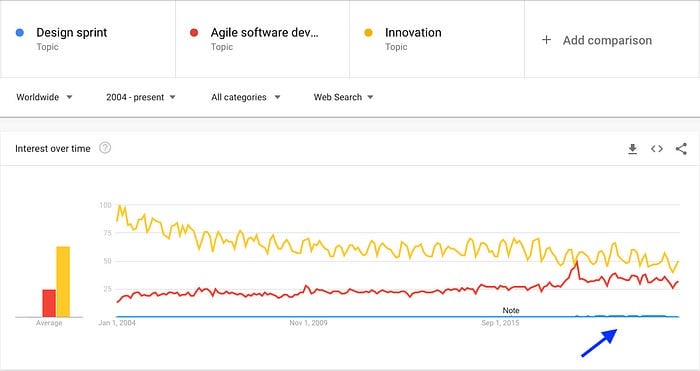Share the interest over time chart
Viewport: 700px width, 371px height.
point(681,149)
